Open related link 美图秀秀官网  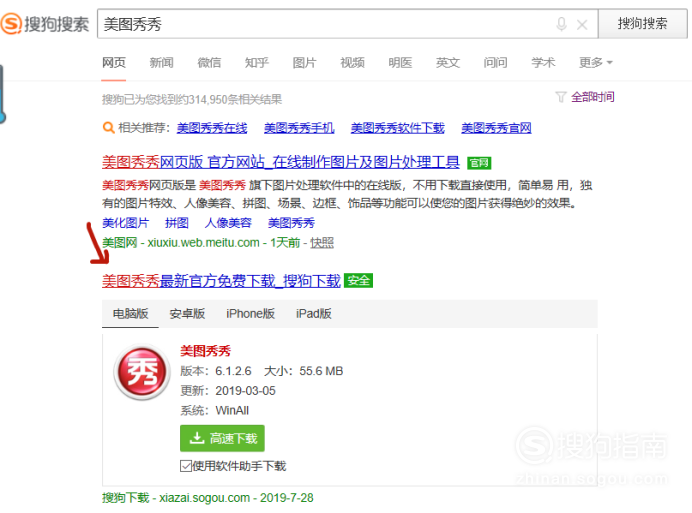[496, 128]
